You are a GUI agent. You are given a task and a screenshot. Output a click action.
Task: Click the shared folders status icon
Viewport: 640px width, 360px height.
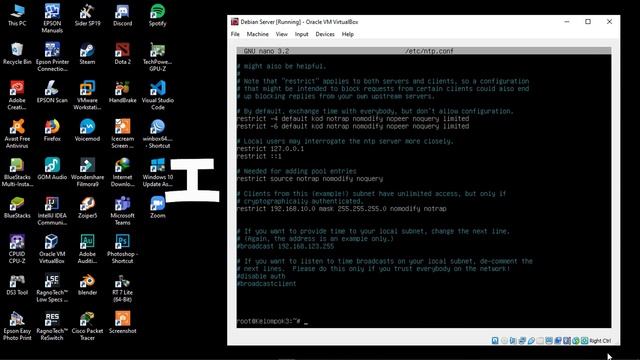tap(540, 340)
